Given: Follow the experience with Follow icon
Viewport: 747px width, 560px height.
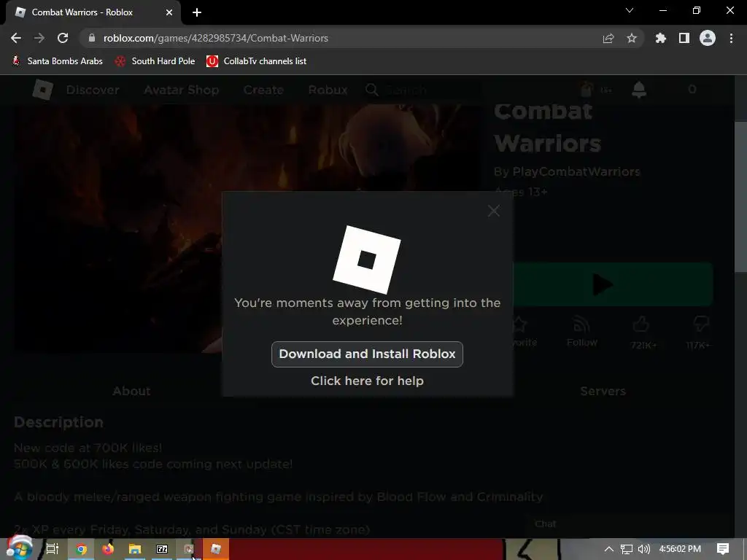Looking at the screenshot, I should pos(581,332).
